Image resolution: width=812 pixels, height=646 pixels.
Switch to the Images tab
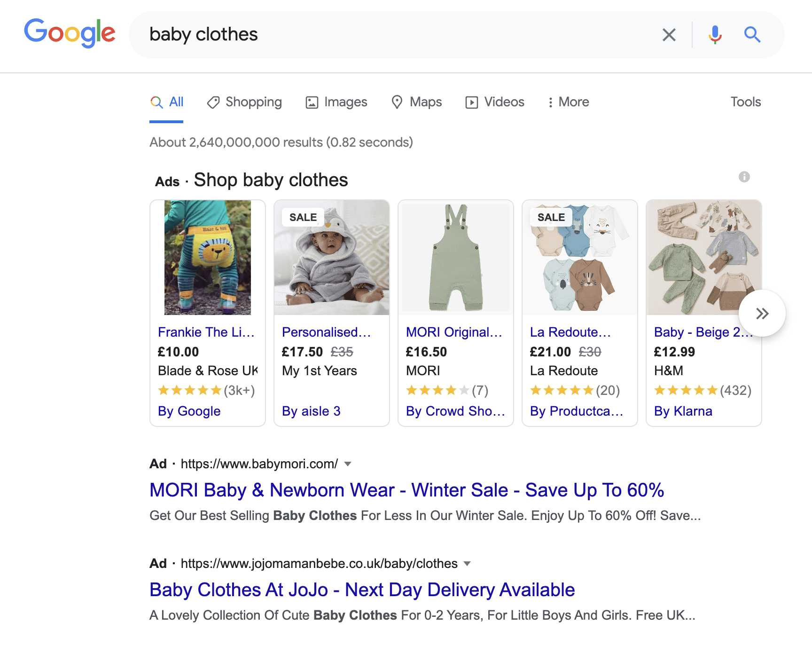point(336,102)
